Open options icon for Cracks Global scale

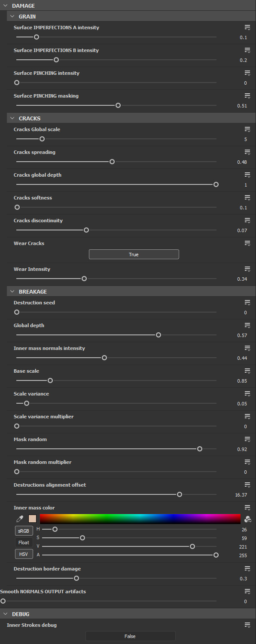click(247, 129)
